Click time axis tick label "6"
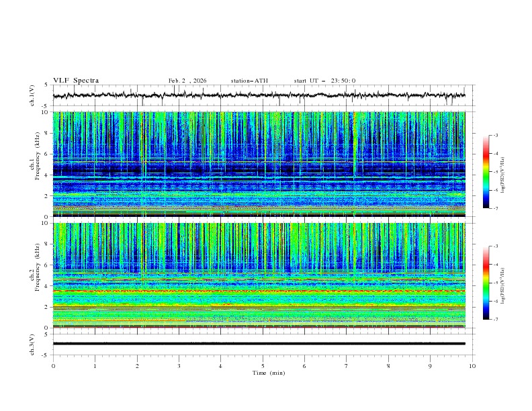 pos(304,366)
